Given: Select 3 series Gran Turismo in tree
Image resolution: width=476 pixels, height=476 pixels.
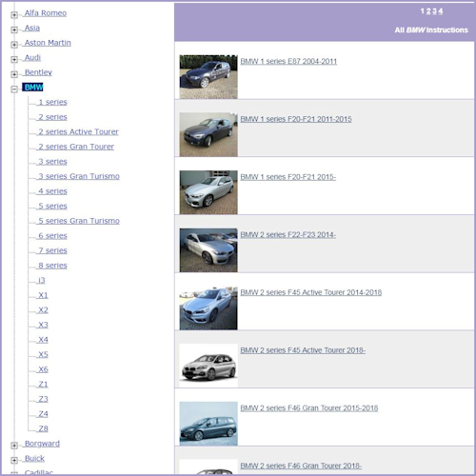Looking at the screenshot, I should coord(79,176).
